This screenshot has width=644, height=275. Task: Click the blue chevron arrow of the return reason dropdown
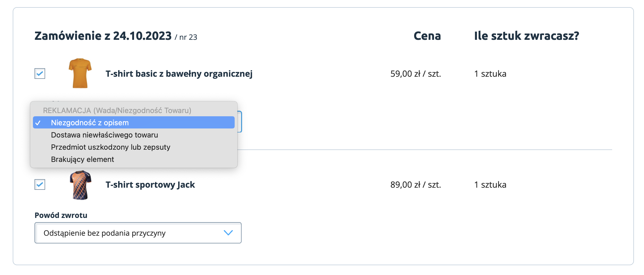tap(228, 233)
